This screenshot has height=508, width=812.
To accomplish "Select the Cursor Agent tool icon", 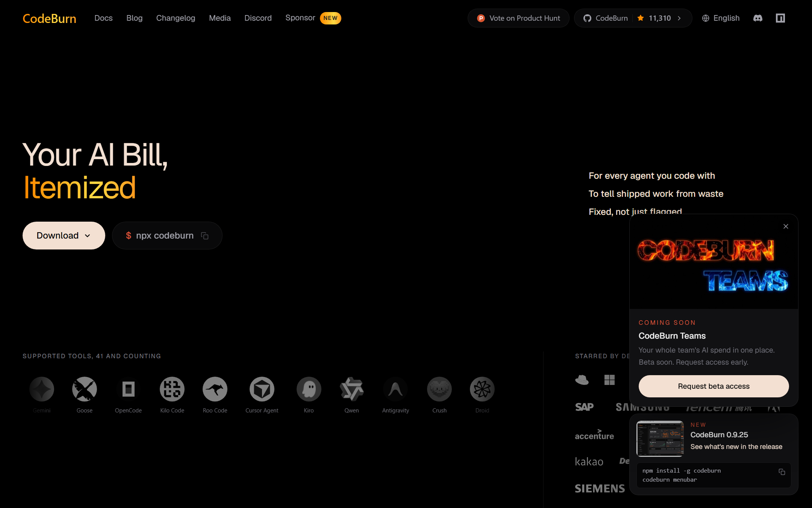I will point(262,389).
